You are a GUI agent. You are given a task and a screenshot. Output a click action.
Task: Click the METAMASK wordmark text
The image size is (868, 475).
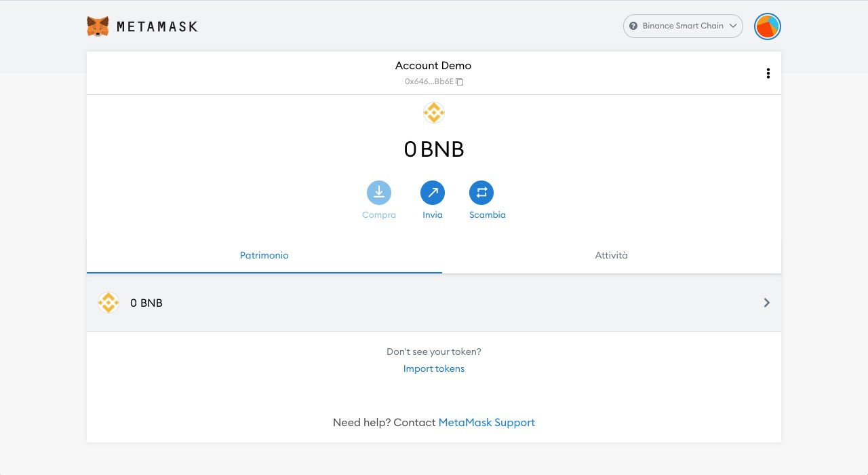[157, 26]
